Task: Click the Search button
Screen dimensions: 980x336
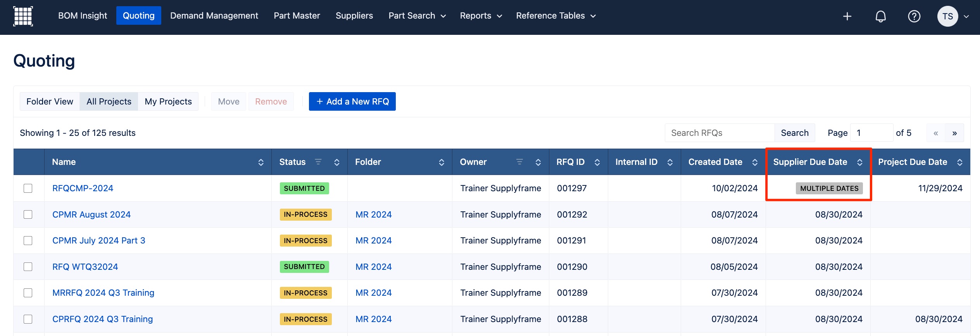Action: tap(795, 133)
